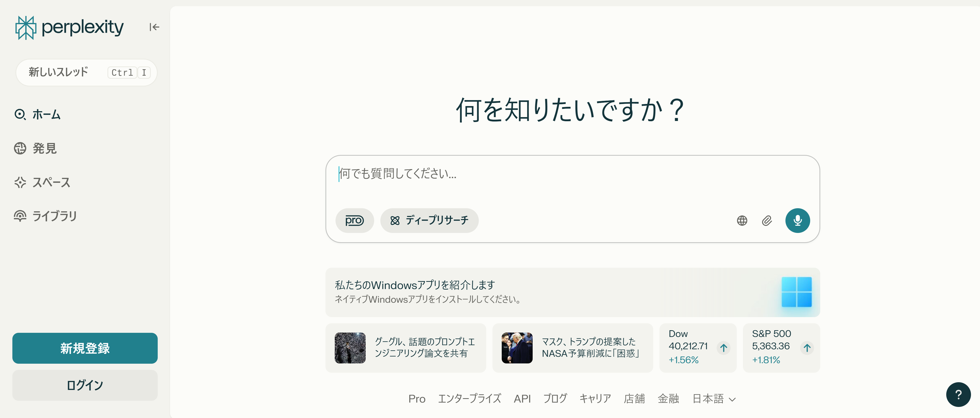The width and height of the screenshot is (980, 418).
Task: Click the Windows logo in the app banner
Action: click(x=796, y=292)
